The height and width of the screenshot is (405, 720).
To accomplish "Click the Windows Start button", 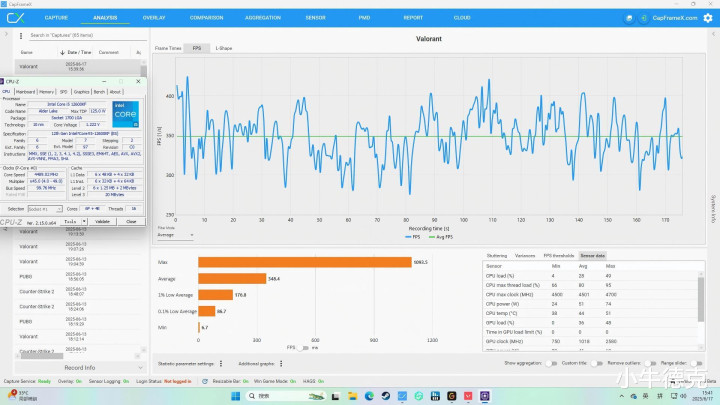I will tap(236, 395).
